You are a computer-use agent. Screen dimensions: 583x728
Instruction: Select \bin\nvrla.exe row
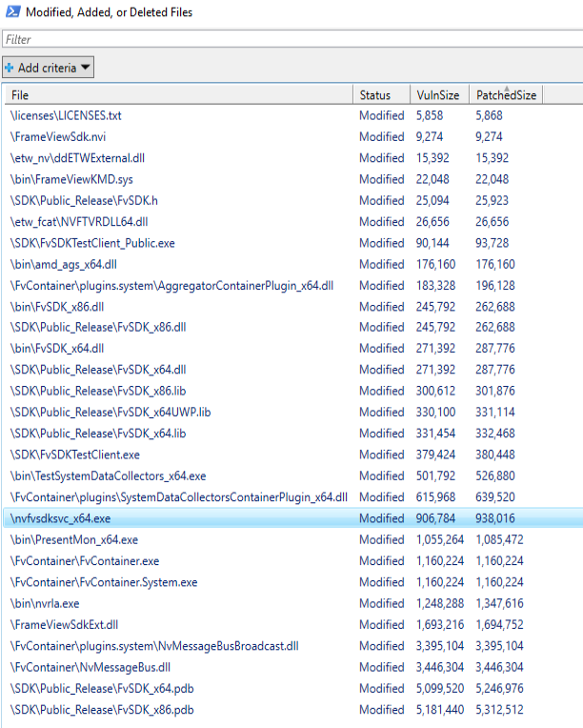pos(293,603)
